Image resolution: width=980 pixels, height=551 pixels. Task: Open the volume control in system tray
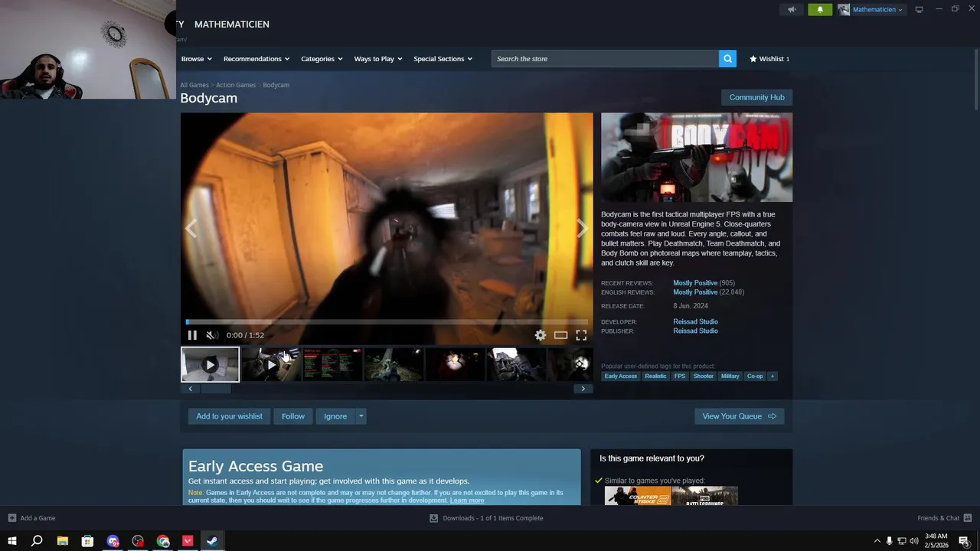(x=914, y=541)
